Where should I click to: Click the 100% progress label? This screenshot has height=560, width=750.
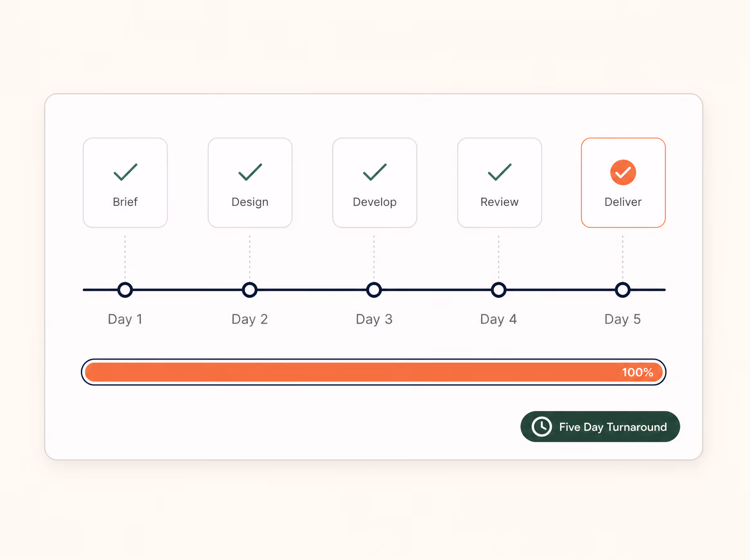(x=638, y=372)
